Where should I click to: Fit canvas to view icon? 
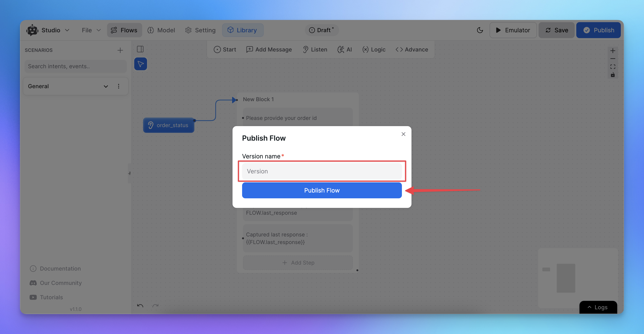613,67
